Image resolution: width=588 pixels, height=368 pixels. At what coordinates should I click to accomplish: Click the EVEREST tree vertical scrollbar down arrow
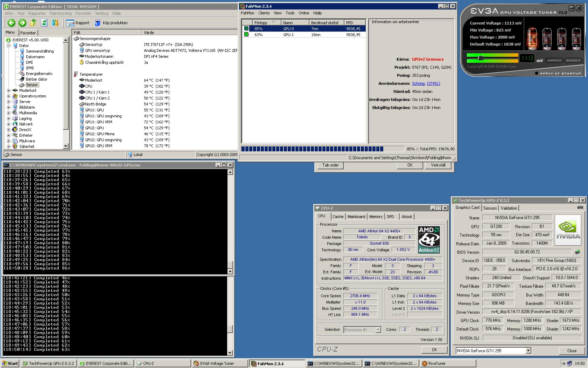click(x=65, y=146)
